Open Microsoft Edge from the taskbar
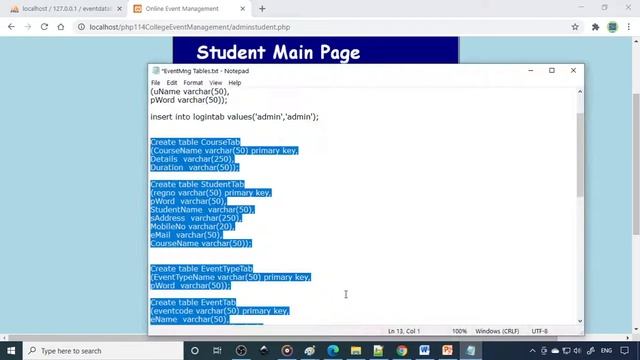 point(333,351)
